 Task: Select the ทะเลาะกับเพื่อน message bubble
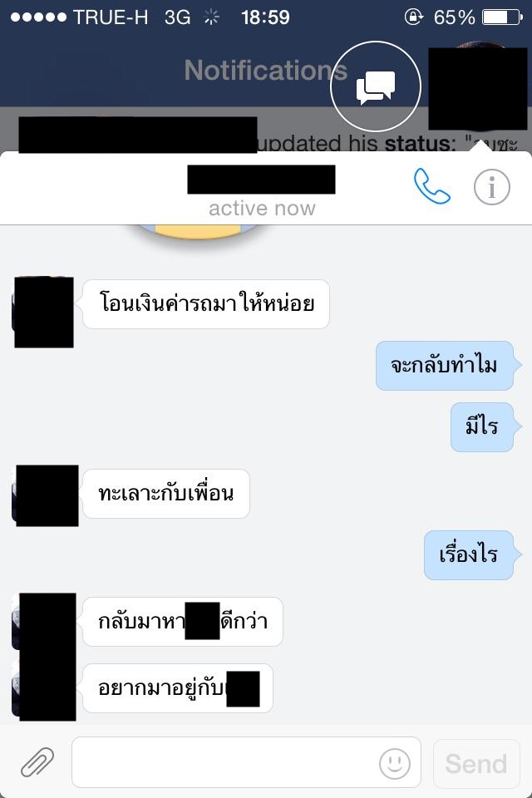click(x=166, y=494)
